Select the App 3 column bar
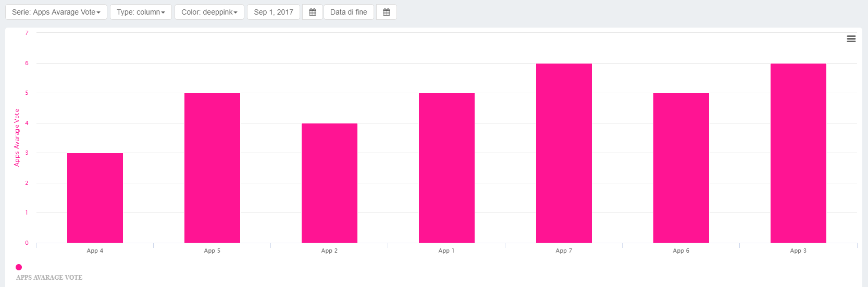 coord(798,153)
